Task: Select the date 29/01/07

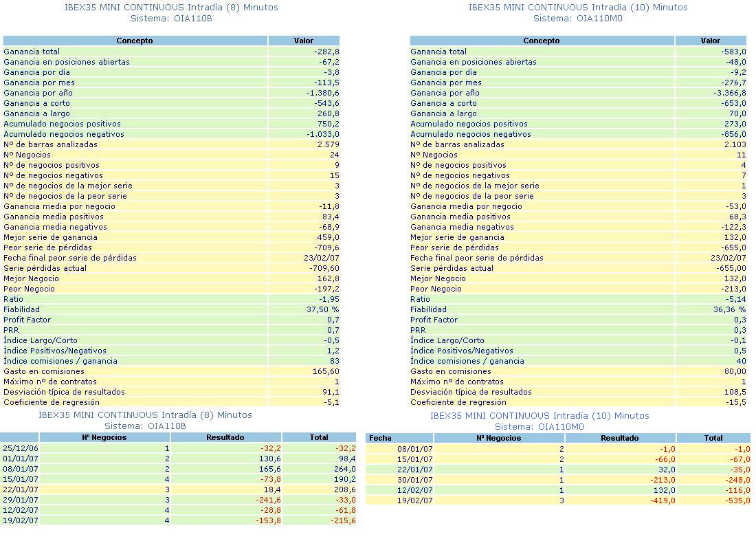Action: tap(20, 500)
